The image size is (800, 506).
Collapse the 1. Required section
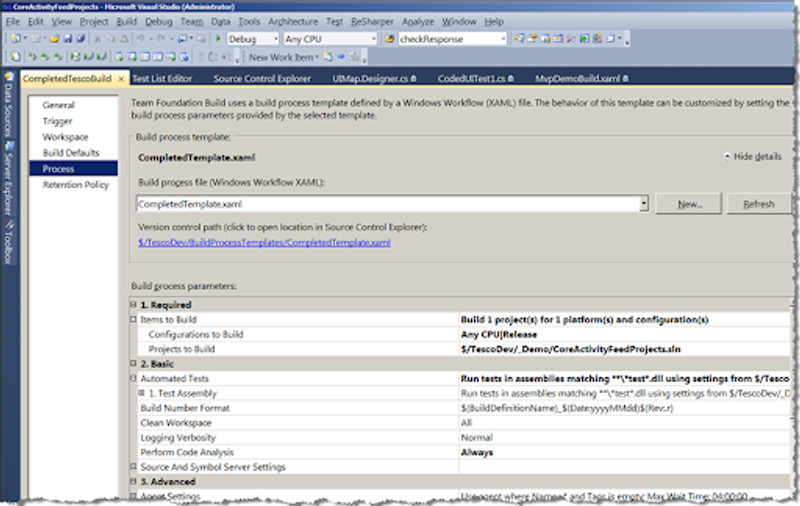point(134,305)
